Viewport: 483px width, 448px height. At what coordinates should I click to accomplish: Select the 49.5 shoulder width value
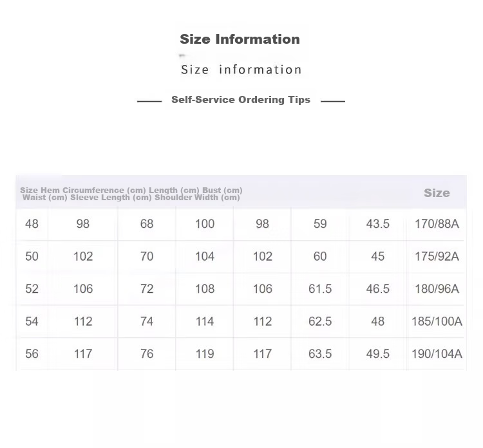(377, 354)
